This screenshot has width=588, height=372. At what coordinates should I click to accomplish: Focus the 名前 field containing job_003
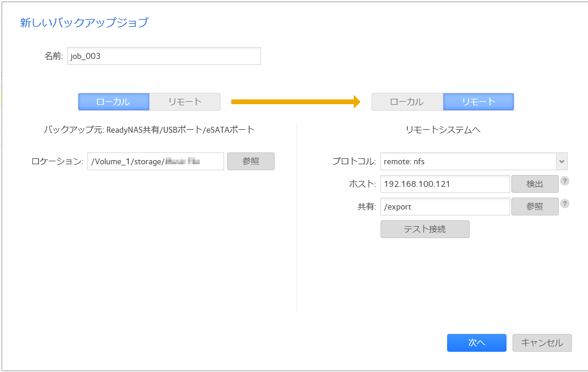click(163, 56)
